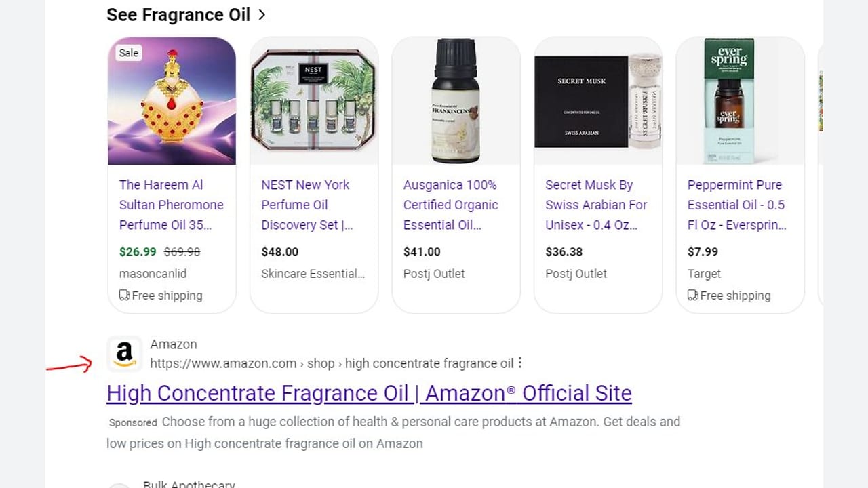Image resolution: width=868 pixels, height=488 pixels.
Task: Open the Secret Musk product image
Action: [x=598, y=101]
